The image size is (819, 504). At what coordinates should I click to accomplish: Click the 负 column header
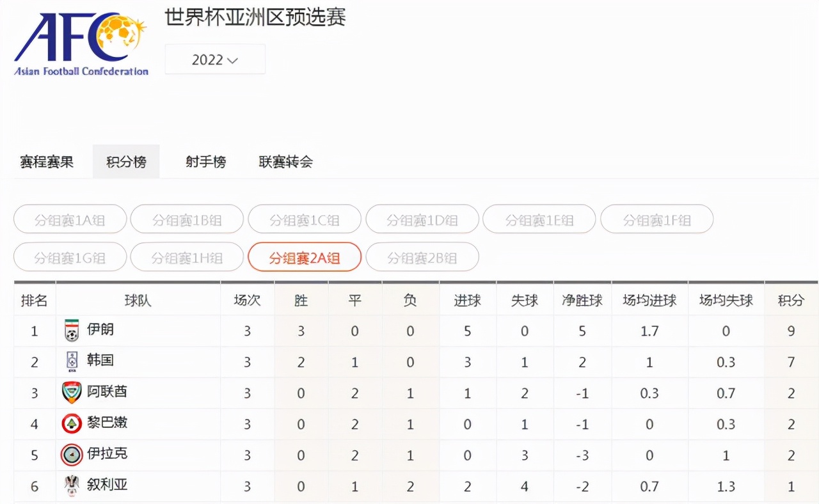pyautogui.click(x=410, y=300)
